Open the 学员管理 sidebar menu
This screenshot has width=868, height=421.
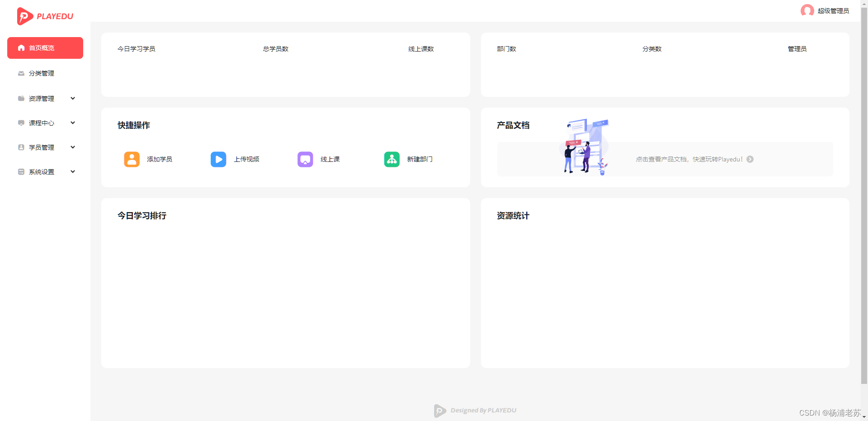[x=42, y=147]
